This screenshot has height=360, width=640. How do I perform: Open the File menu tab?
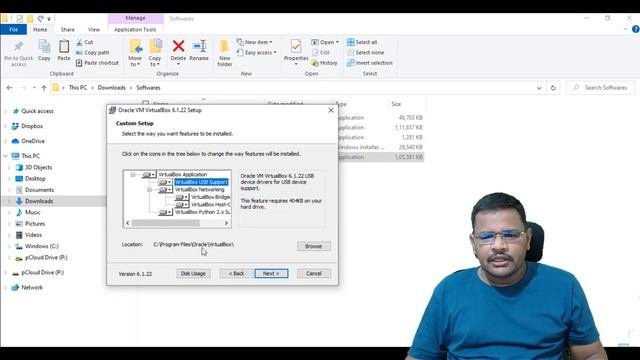[13, 29]
